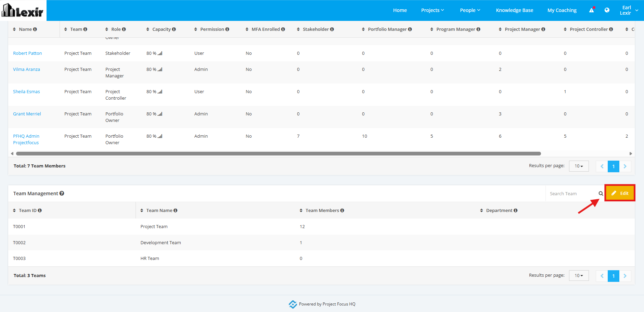Click scrollbar left arrow of members table
644x312 pixels.
12,154
